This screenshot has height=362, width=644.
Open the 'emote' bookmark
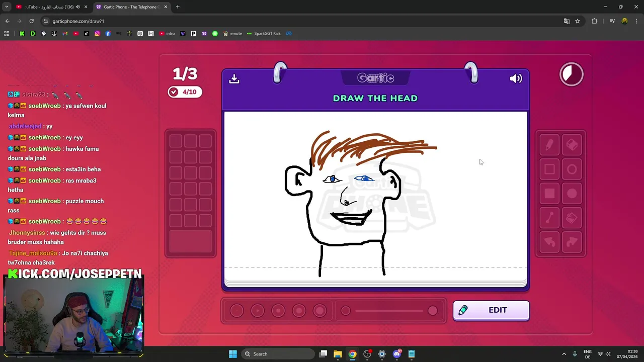pos(232,34)
